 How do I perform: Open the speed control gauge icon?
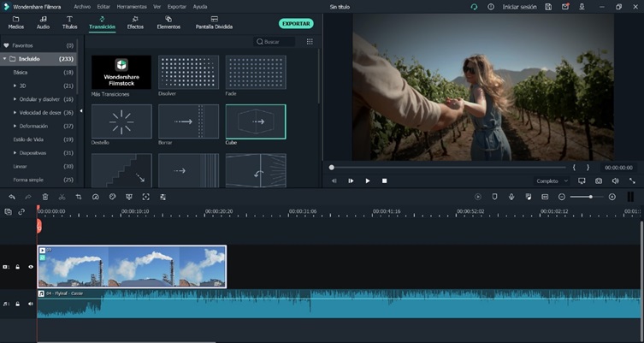pyautogui.click(x=96, y=197)
